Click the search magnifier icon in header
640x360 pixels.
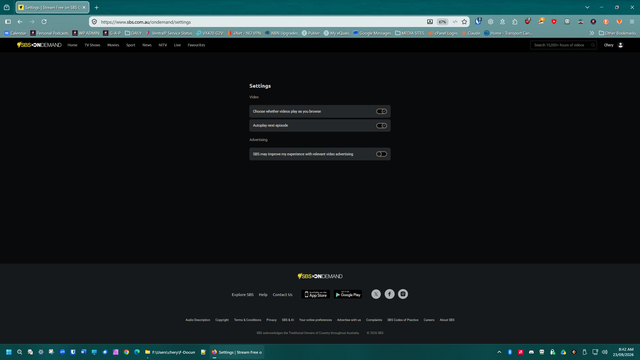coord(593,45)
